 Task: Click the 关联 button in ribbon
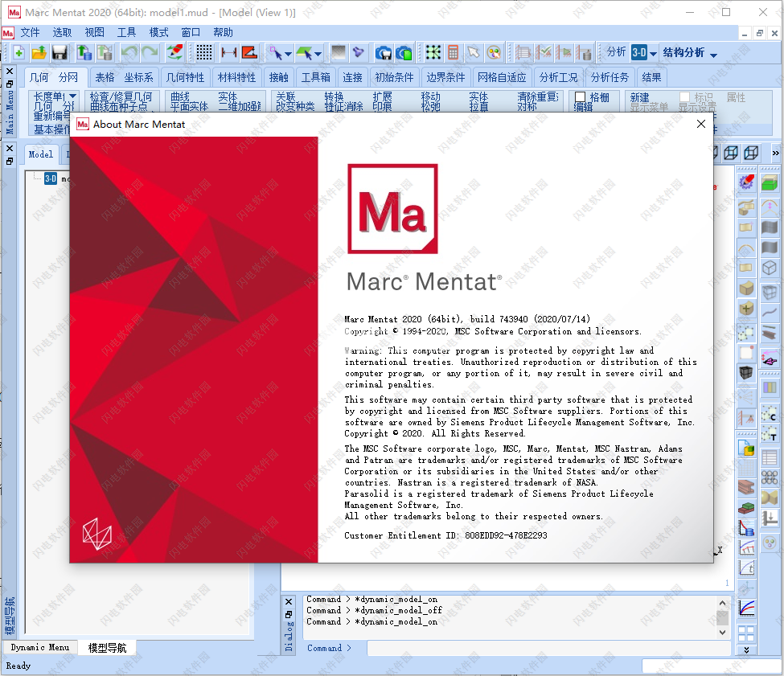pyautogui.click(x=286, y=96)
